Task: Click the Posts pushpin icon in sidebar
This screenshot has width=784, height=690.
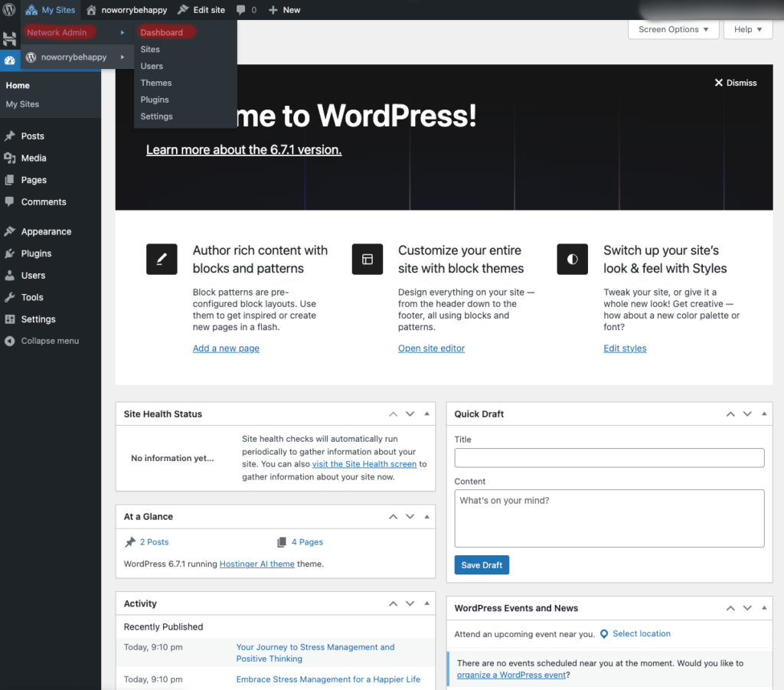Action: 9,136
